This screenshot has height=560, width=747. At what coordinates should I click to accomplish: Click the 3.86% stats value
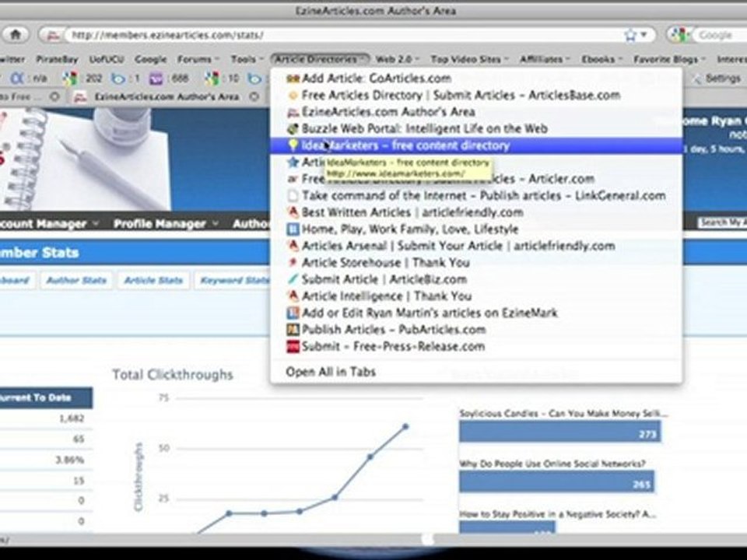69,460
